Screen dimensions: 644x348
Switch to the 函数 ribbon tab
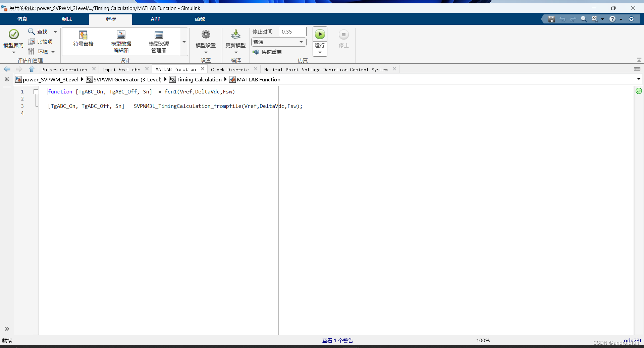[200, 19]
